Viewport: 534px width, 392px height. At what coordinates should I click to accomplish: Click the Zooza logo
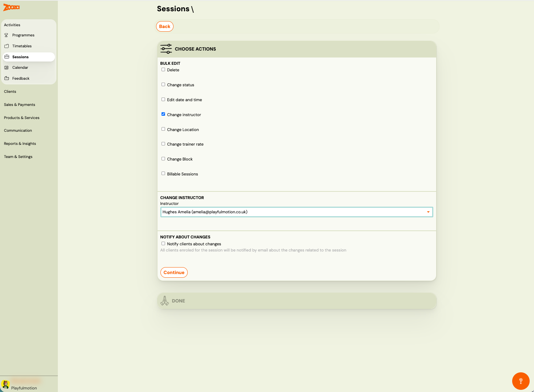point(11,7)
